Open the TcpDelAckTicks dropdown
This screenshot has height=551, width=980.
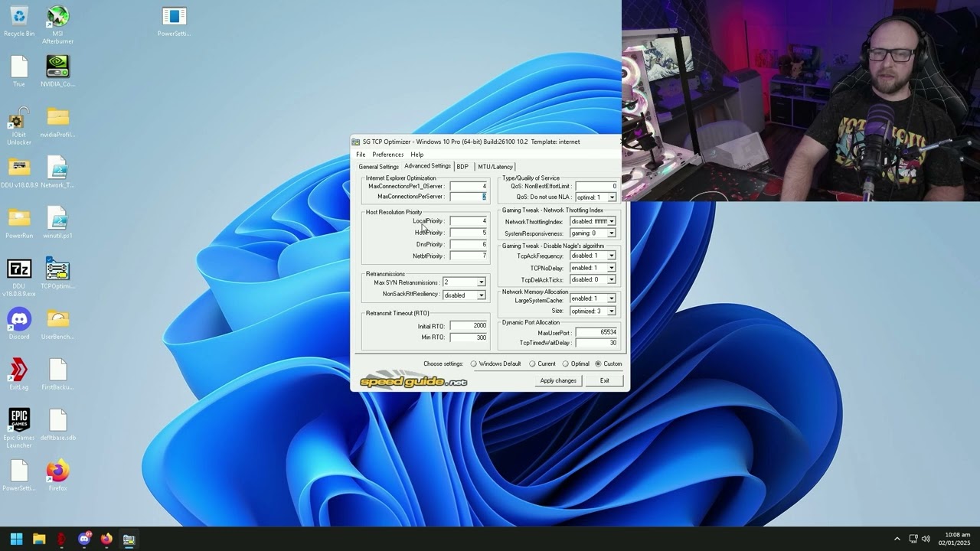point(612,280)
